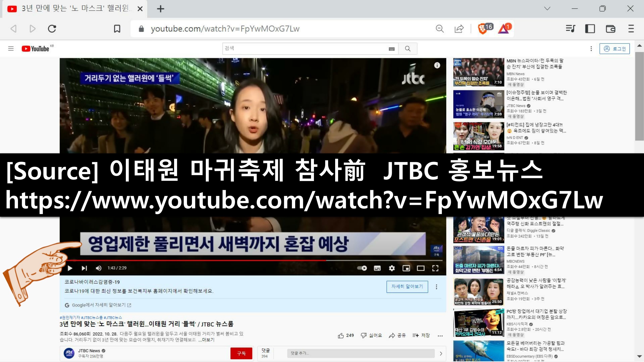Open the miniplayer from the video controls

(406, 268)
